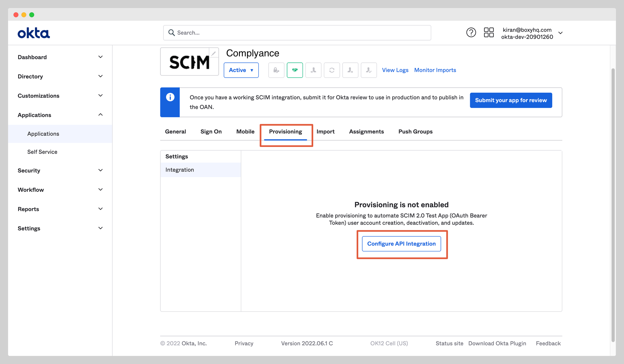624x364 pixels.
Task: Click the lock and key status icon
Action: point(276,70)
